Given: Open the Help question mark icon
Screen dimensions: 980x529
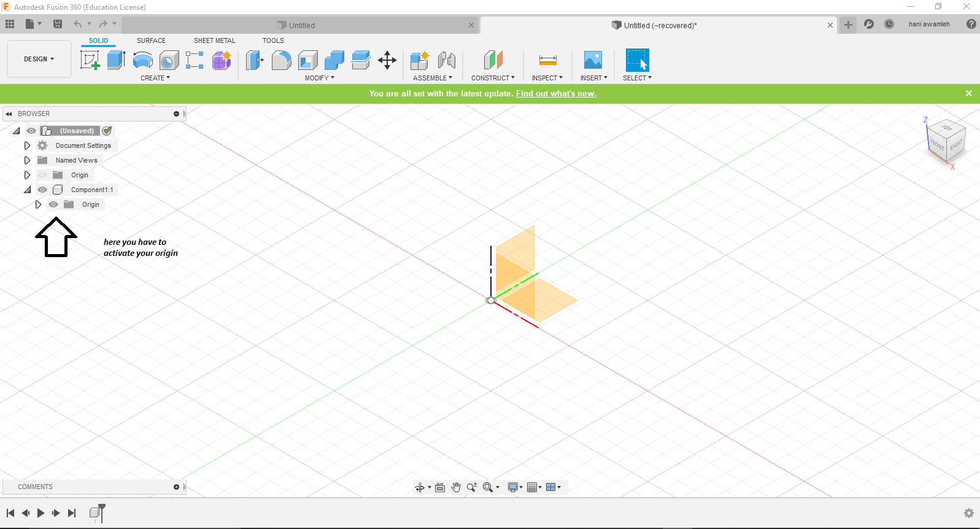Looking at the screenshot, I should 971,24.
